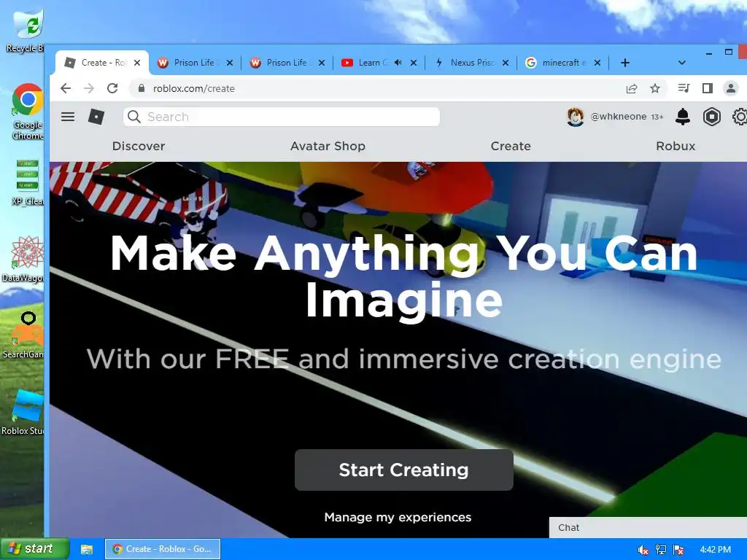The width and height of the screenshot is (747, 560).
Task: Go back with the browser back arrow
Action: 66,88
